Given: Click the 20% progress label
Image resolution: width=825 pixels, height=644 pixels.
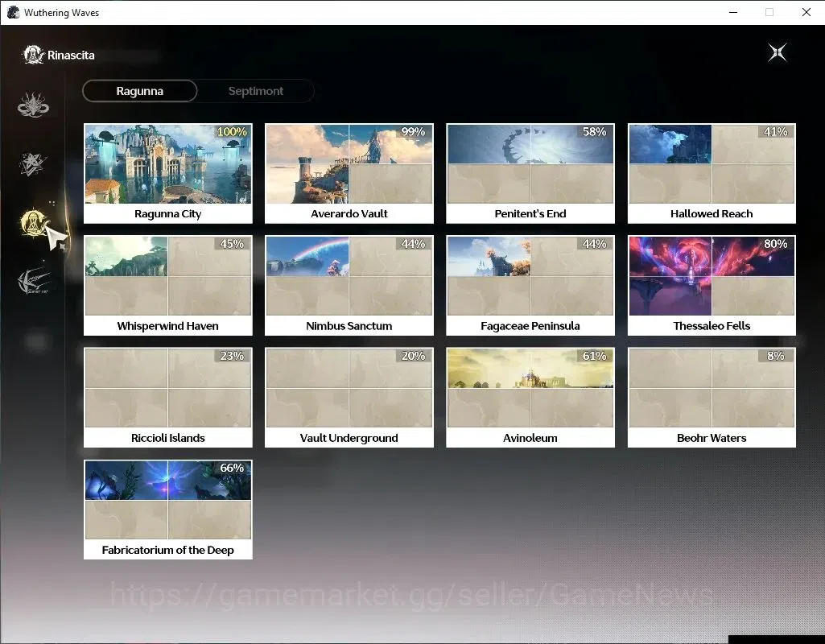Looking at the screenshot, I should pyautogui.click(x=413, y=356).
